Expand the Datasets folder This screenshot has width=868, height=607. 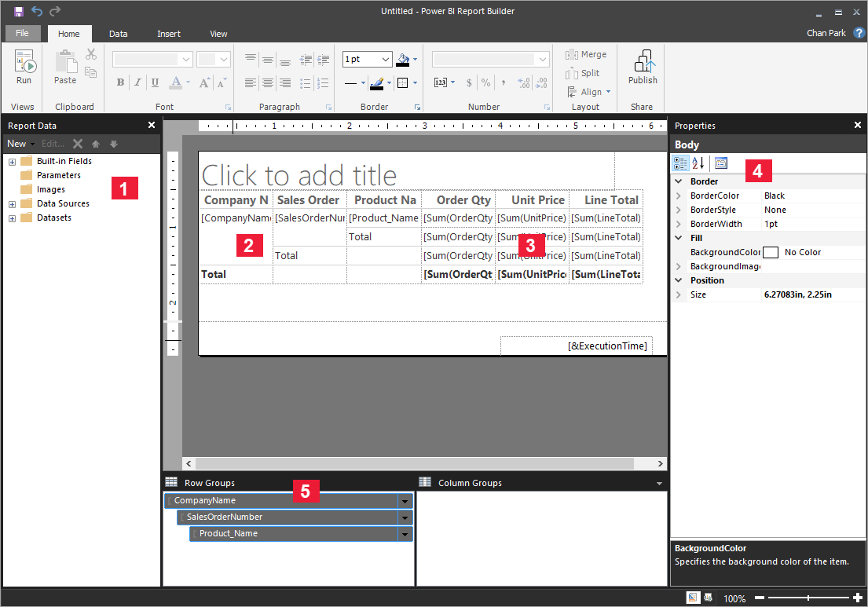click(x=13, y=218)
